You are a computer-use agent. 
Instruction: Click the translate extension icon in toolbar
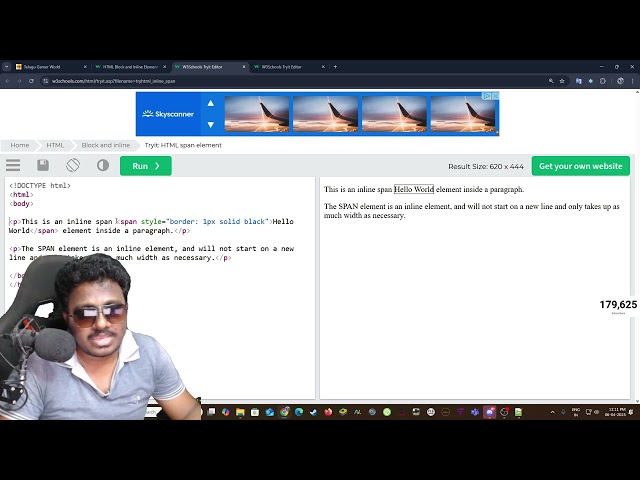tap(578, 81)
